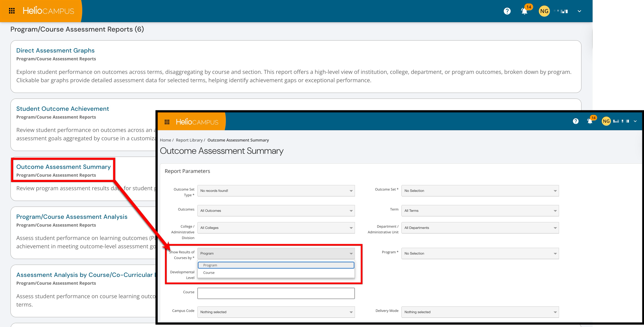Click the Outcome Assessment Summary breadcrumb text
Viewport: 644px width, 327px height.
point(238,140)
